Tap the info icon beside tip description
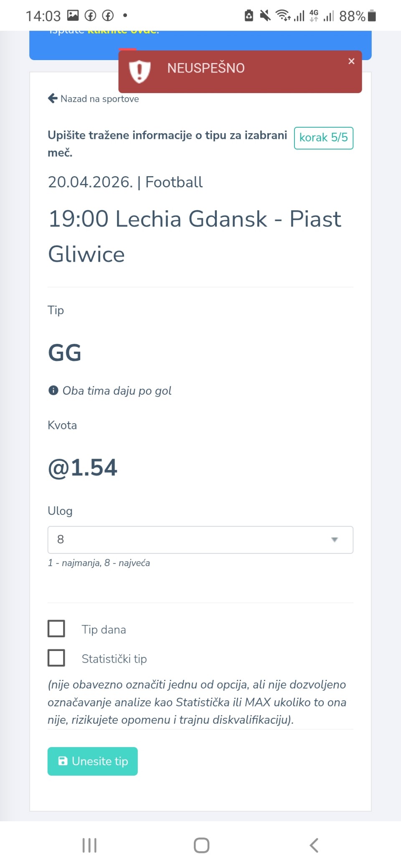 [x=53, y=391]
